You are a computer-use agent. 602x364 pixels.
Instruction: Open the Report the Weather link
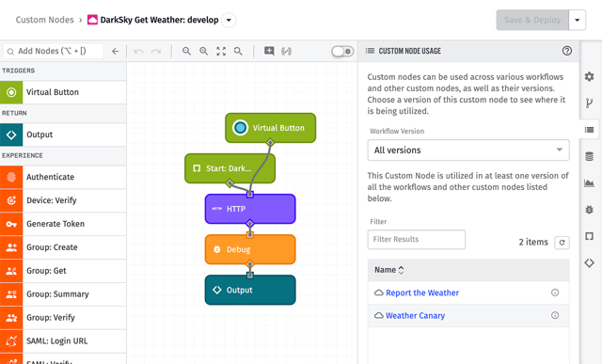(x=422, y=293)
